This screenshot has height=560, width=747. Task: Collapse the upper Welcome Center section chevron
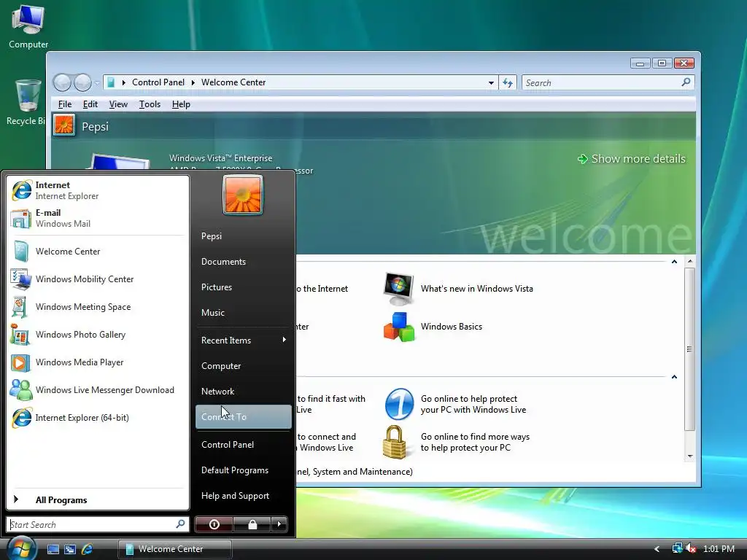[674, 262]
